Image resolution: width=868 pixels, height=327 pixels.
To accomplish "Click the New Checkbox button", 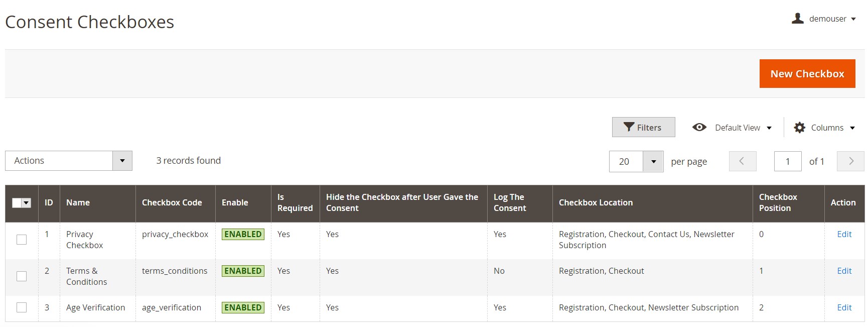I will (x=807, y=74).
